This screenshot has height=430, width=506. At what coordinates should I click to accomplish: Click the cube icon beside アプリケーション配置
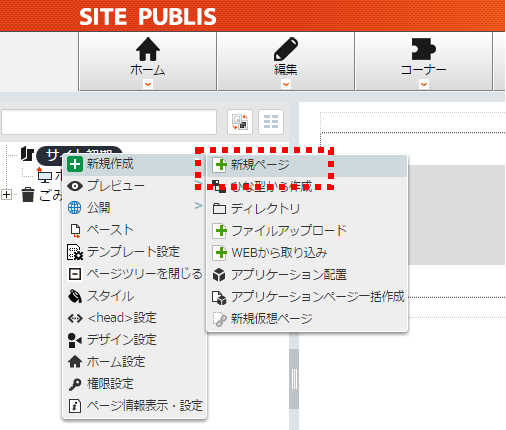(219, 275)
